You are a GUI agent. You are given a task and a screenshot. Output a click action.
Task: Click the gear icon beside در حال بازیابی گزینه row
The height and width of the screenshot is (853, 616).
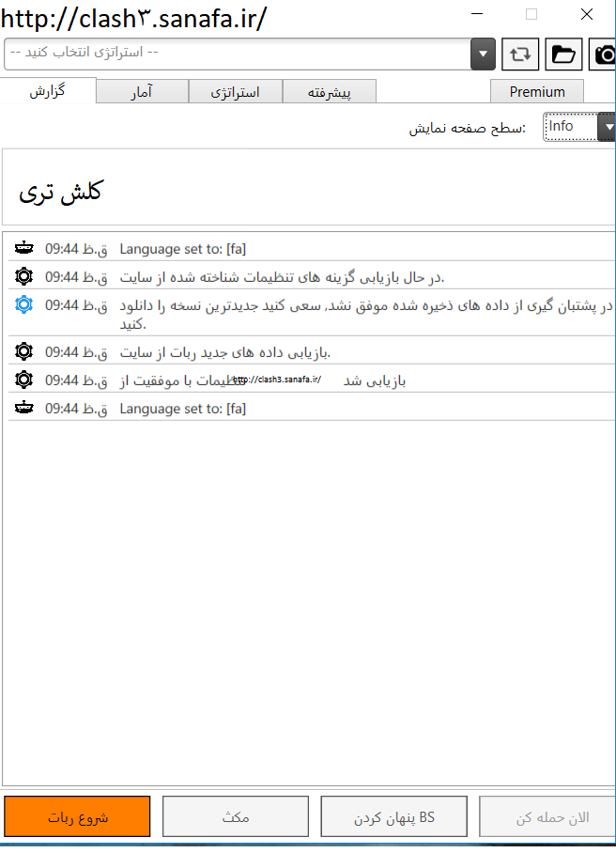(x=23, y=276)
